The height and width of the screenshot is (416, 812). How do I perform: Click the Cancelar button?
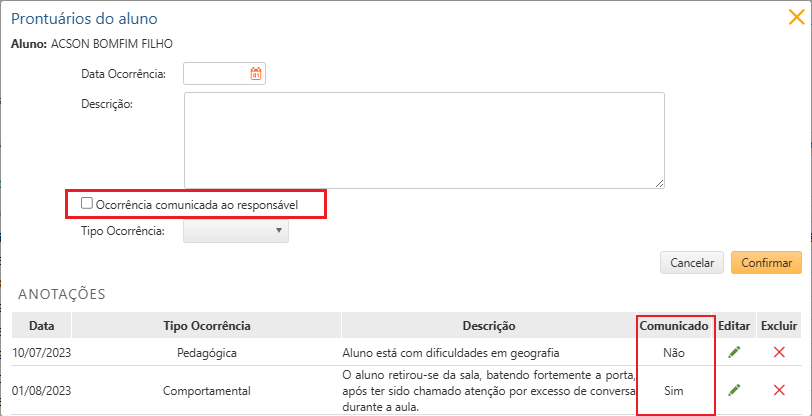coord(691,262)
